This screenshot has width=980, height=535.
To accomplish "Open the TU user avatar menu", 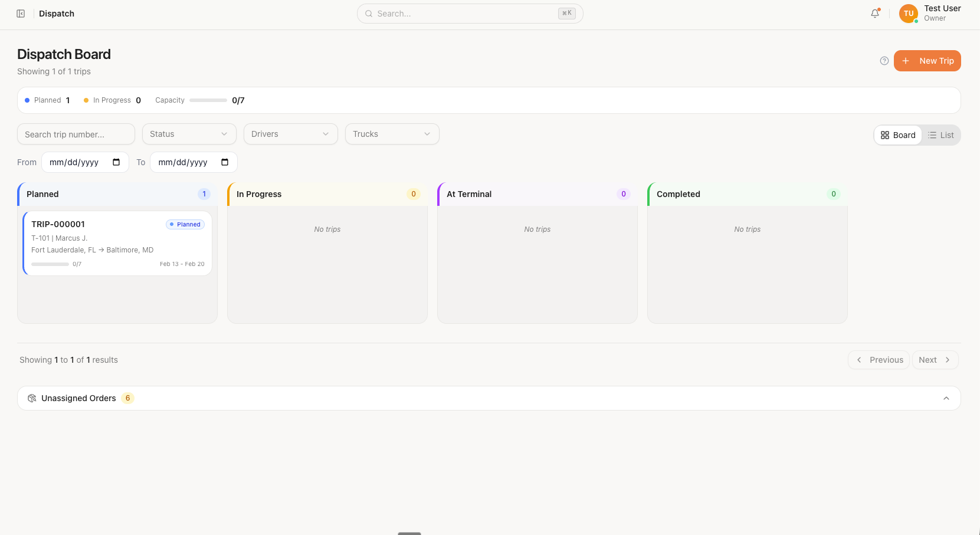I will tap(909, 14).
